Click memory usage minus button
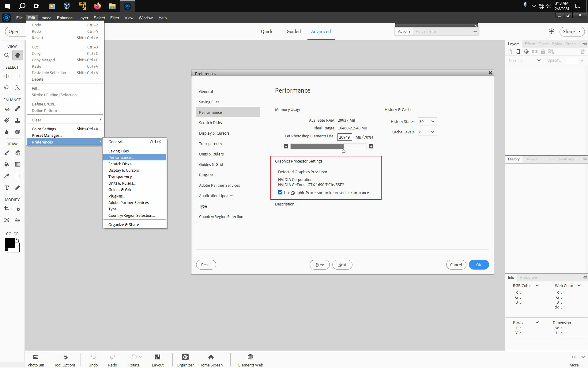588x368 pixels. 286,146
